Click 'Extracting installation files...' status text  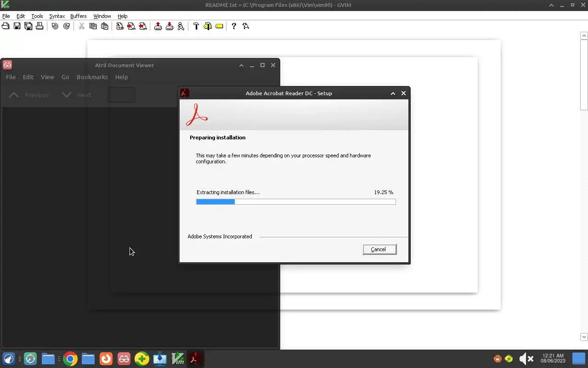click(x=228, y=192)
